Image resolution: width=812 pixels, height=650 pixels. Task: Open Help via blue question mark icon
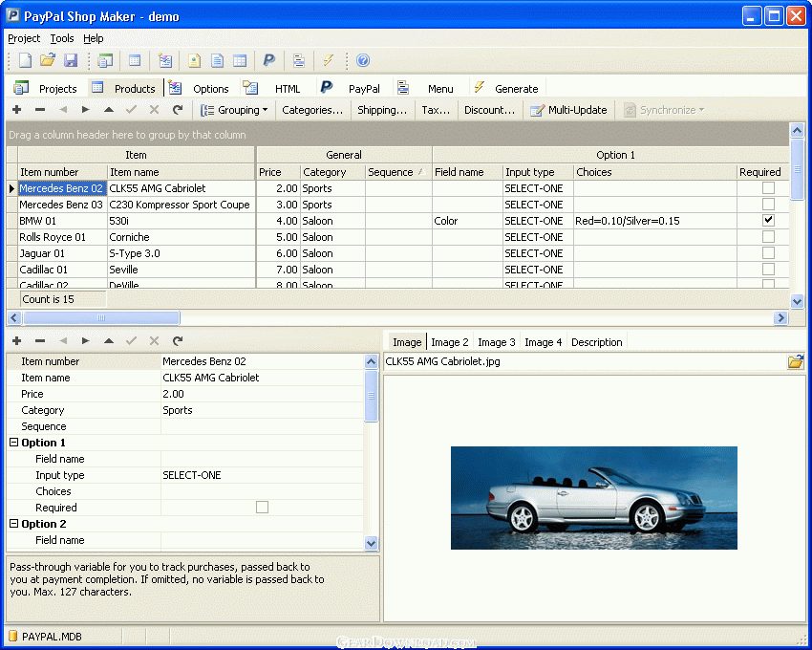[x=363, y=60]
